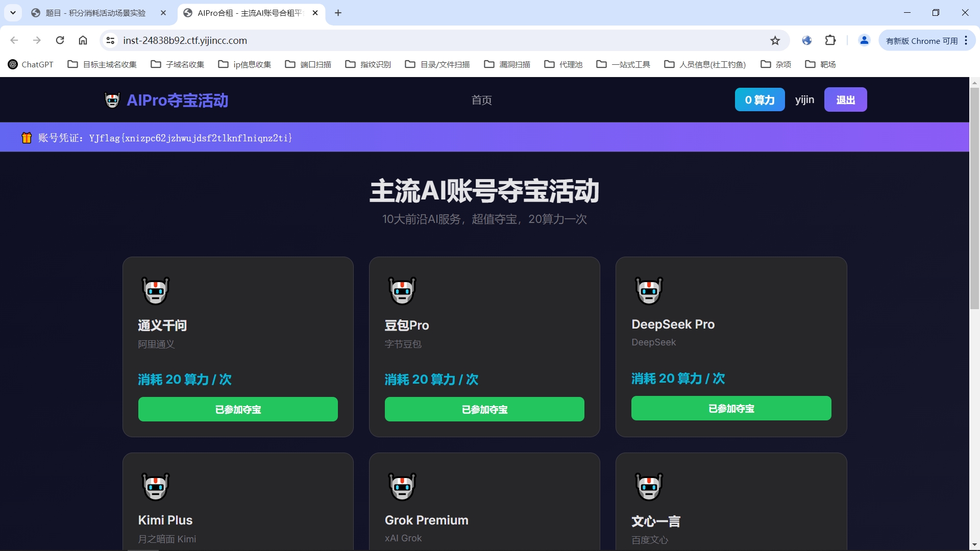
Task: Click the robot icon on 通义千问 card
Action: click(x=155, y=291)
